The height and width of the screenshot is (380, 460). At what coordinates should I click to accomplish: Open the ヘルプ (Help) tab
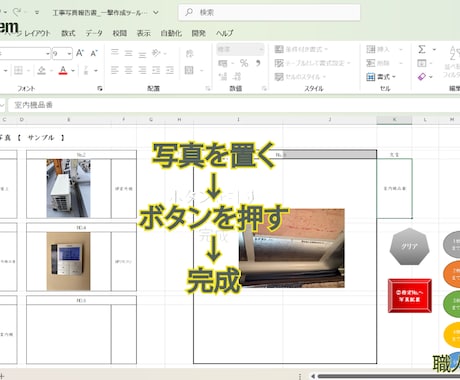pos(224,33)
